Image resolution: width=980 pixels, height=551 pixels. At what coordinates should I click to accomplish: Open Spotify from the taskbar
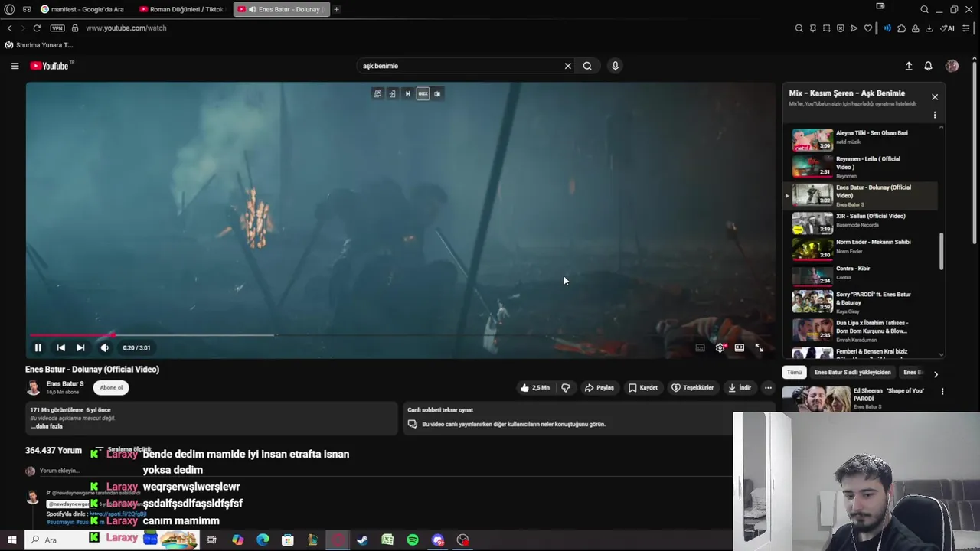(413, 540)
